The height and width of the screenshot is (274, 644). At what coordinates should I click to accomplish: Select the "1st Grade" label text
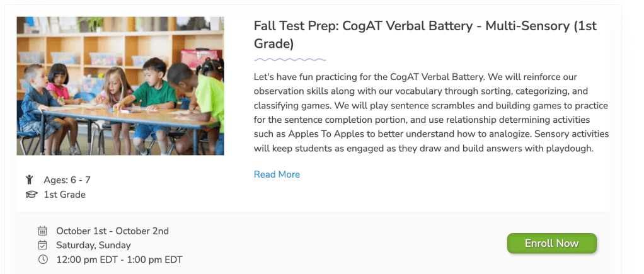pos(64,195)
